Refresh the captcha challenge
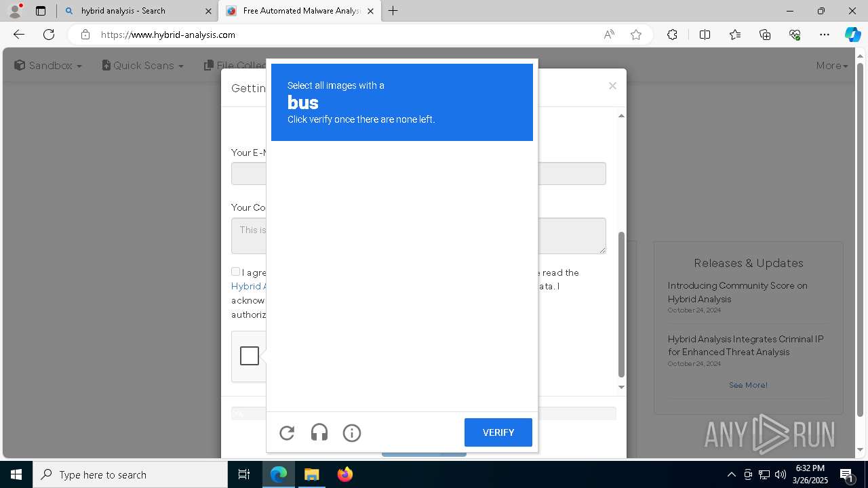The width and height of the screenshot is (868, 488). [287, 432]
